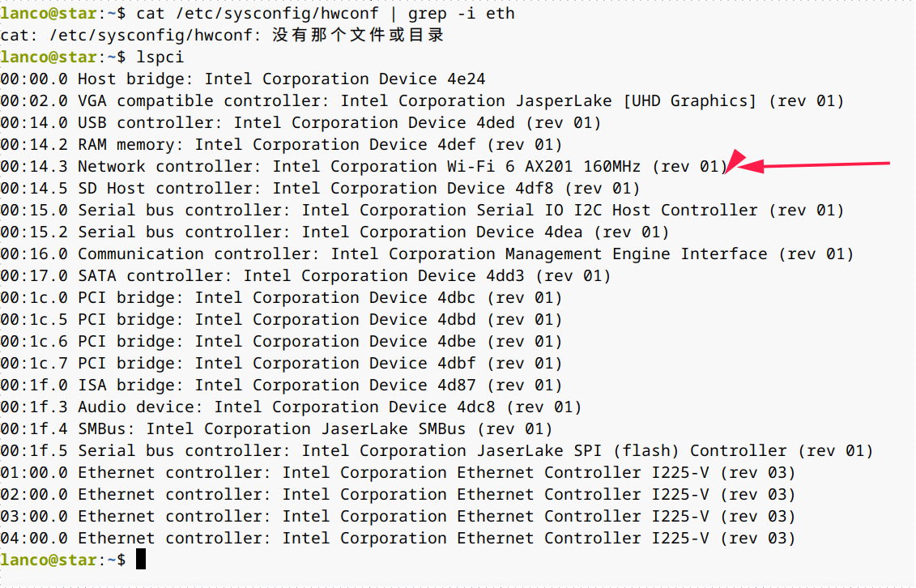
Task: Click the RAM memory 4def line
Action: click(x=281, y=145)
